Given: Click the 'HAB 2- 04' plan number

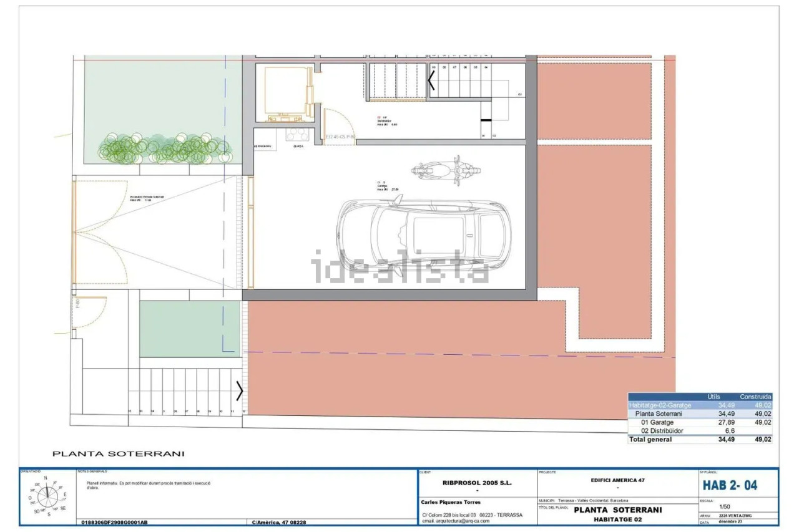Looking at the screenshot, I should click(x=730, y=485).
